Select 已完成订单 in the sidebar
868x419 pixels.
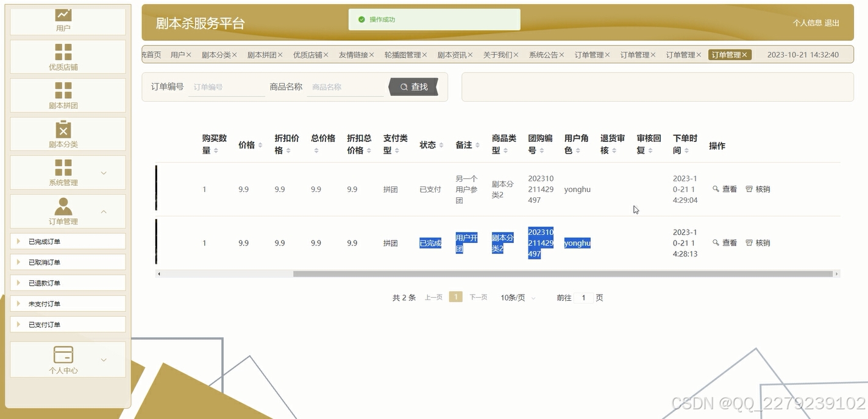(x=67, y=241)
